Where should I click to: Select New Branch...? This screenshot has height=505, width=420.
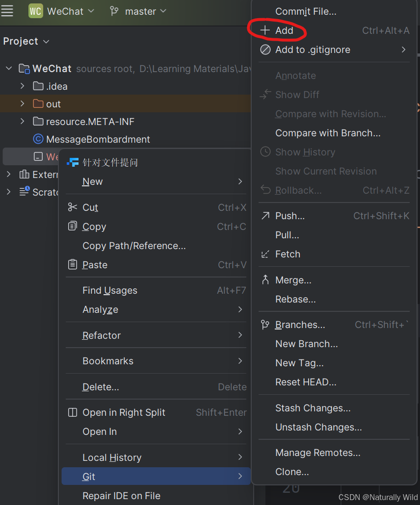point(334,344)
